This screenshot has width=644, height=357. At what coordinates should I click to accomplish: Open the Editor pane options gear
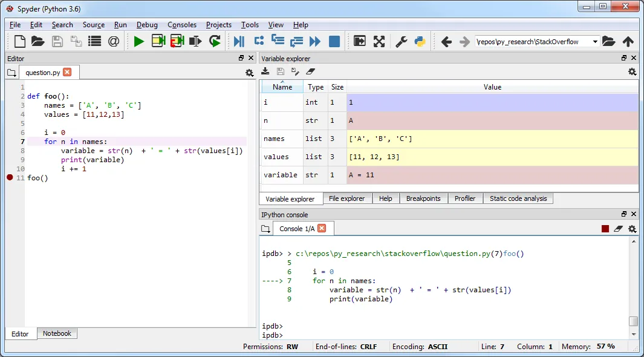(x=249, y=73)
